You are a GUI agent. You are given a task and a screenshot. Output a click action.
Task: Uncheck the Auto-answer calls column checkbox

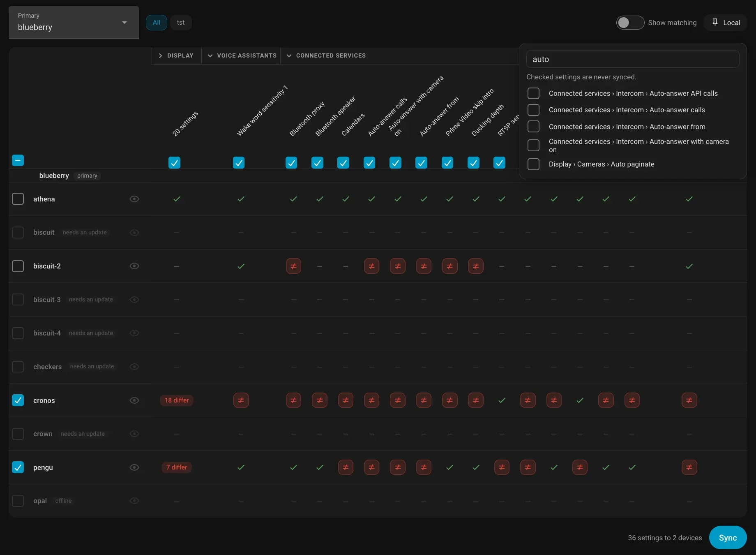(x=369, y=163)
